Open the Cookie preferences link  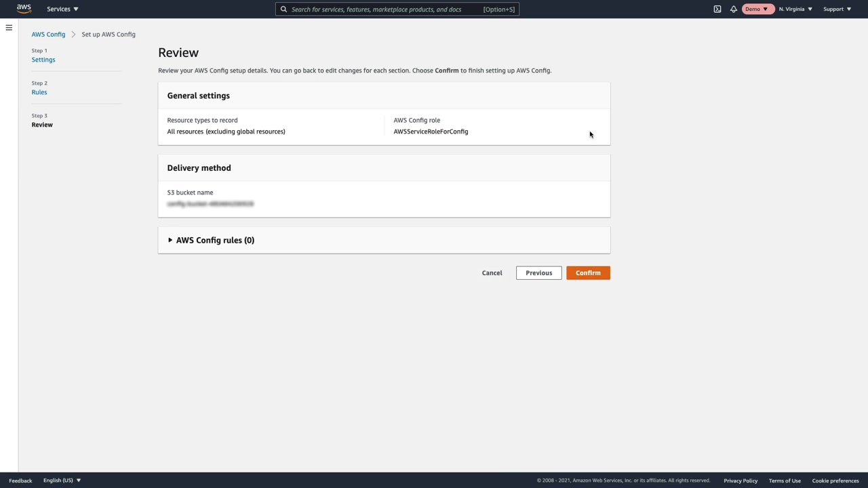(835, 481)
